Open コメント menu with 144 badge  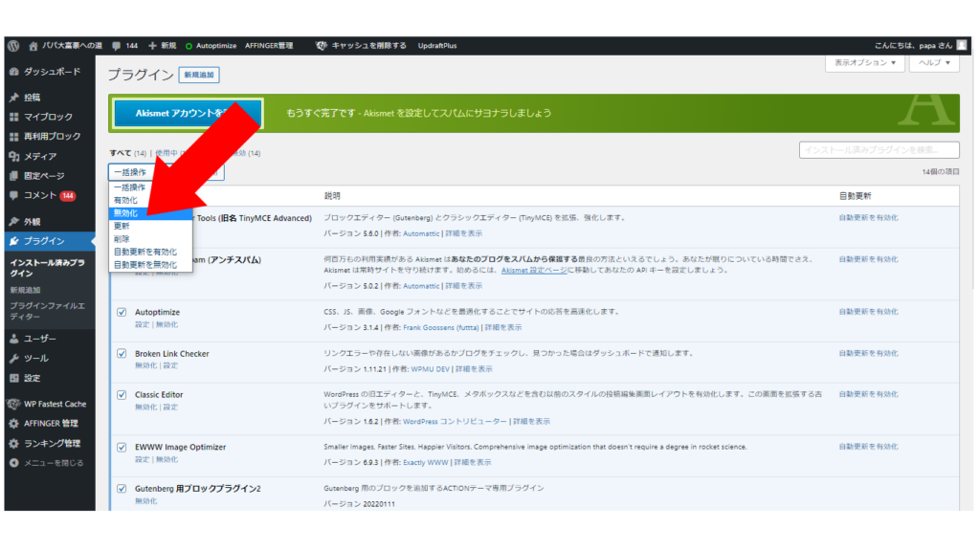pos(50,195)
